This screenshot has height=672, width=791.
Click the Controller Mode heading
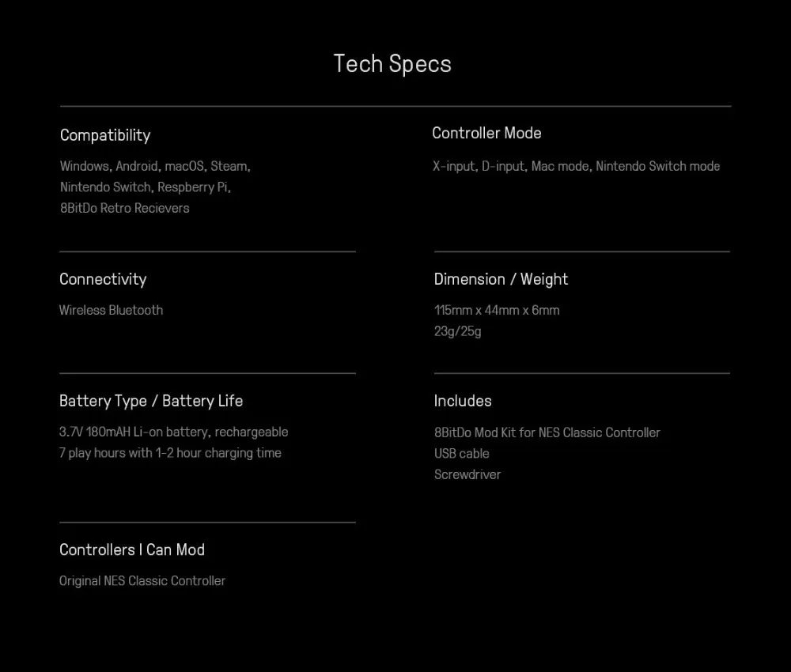click(486, 133)
